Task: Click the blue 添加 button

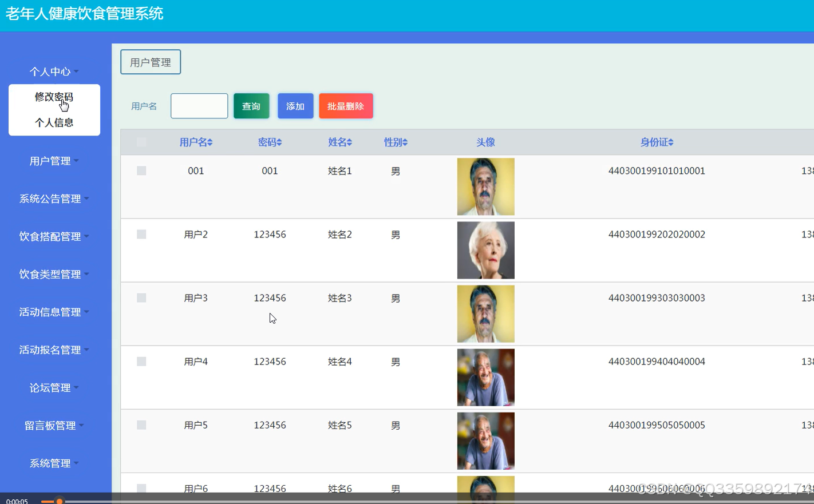Action: tap(295, 106)
